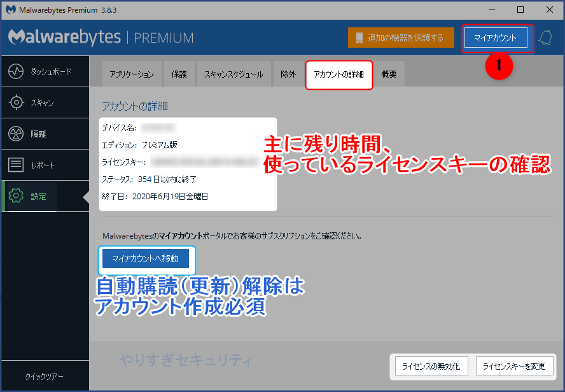This screenshot has height=392, width=565.
Task: Open the notification bell icon
Action: [x=545, y=38]
